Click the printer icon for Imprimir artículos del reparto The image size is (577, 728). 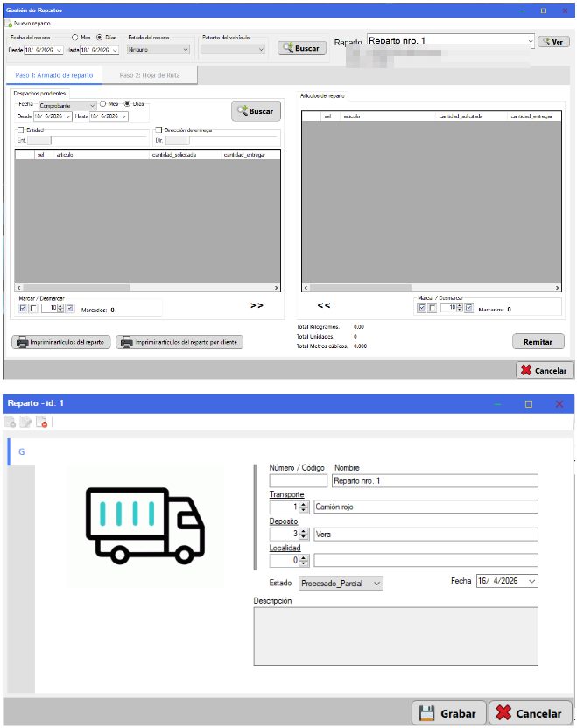pyautogui.click(x=22, y=343)
